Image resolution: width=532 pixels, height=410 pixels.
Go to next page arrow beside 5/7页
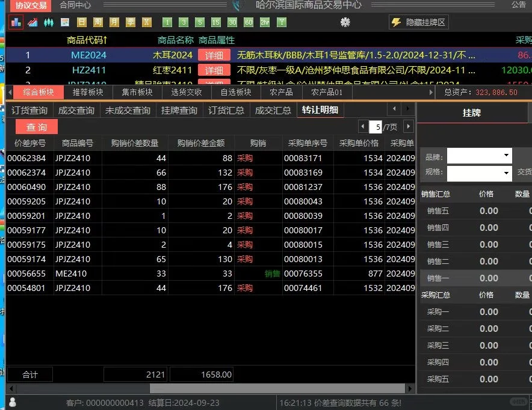click(409, 127)
